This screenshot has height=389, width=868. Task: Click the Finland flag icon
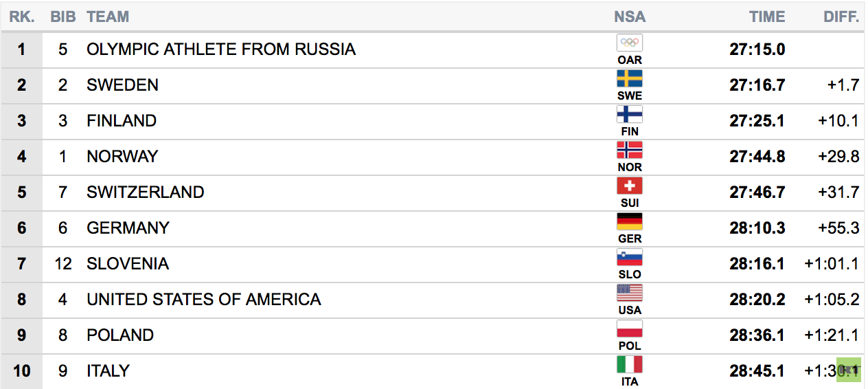(x=630, y=114)
